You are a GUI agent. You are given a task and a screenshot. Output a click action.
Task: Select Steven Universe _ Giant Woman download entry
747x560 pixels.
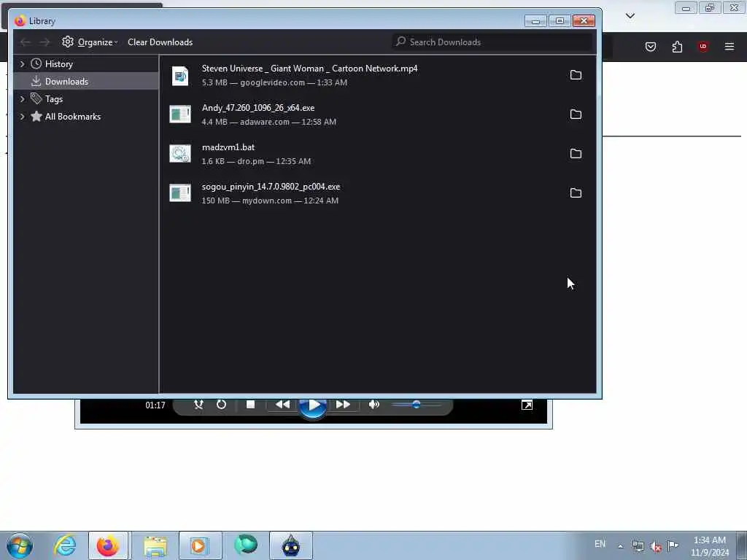(377, 75)
